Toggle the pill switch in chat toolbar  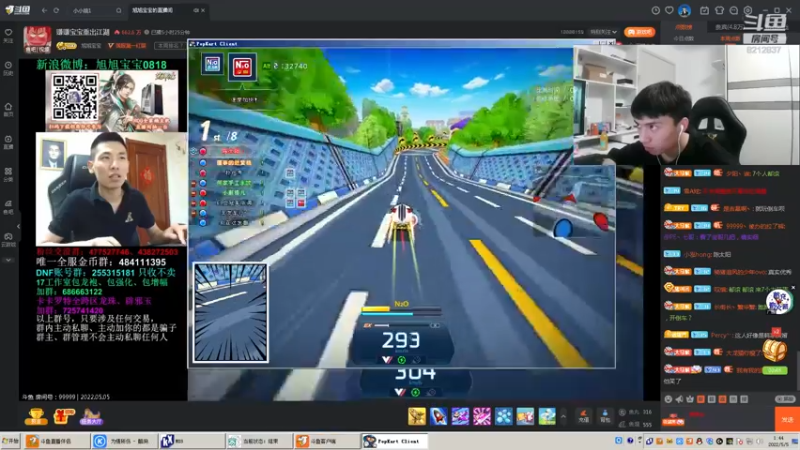pyautogui.click(x=785, y=399)
